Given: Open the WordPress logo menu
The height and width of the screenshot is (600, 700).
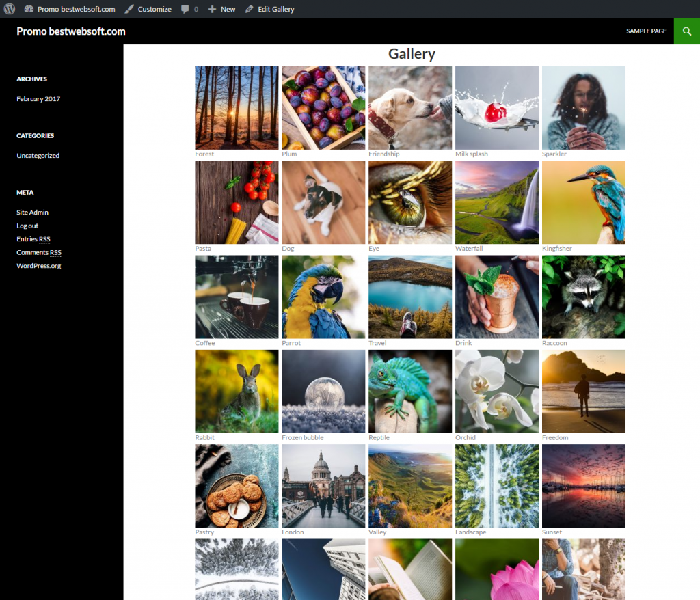Looking at the screenshot, I should (x=10, y=9).
